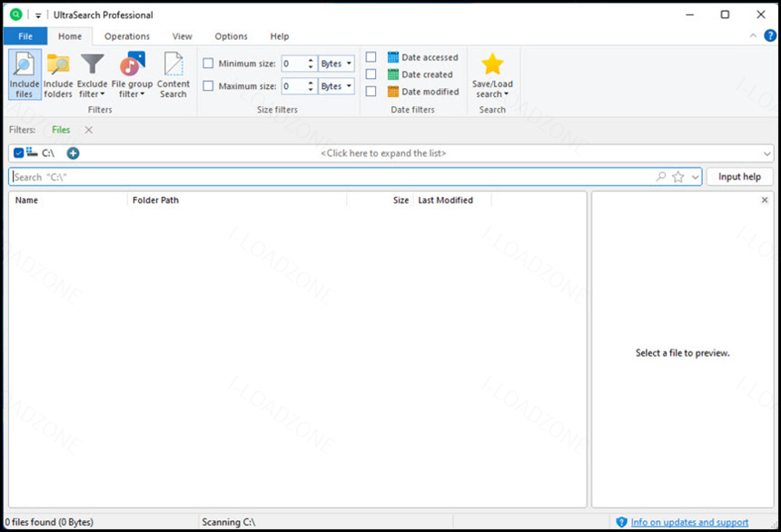Image resolution: width=781 pixels, height=532 pixels.
Task: Activate Content Search in the ribbon
Action: [173, 74]
